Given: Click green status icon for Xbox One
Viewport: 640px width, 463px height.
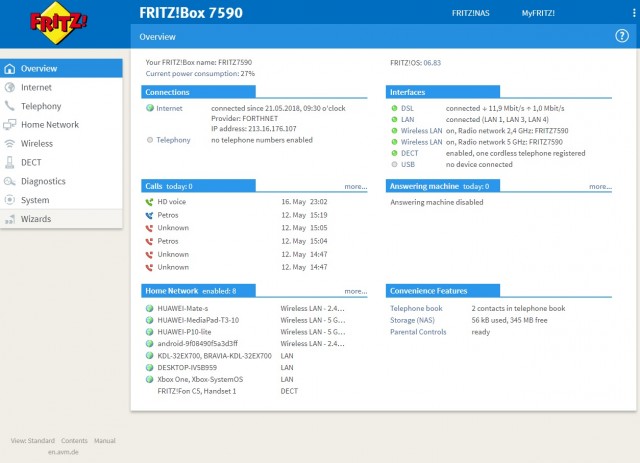Looking at the screenshot, I should point(149,379).
